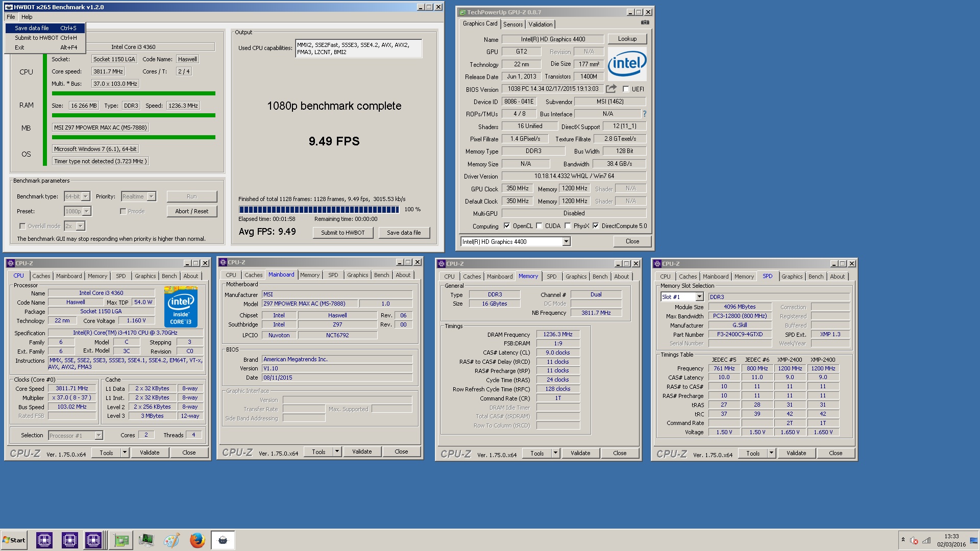980x551 pixels.
Task: Click the Windows Start button
Action: click(x=14, y=540)
